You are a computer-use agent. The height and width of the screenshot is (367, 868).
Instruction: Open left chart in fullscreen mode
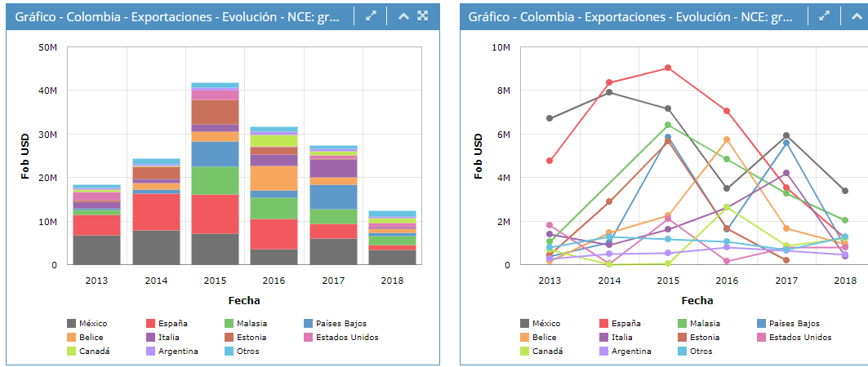tap(423, 15)
